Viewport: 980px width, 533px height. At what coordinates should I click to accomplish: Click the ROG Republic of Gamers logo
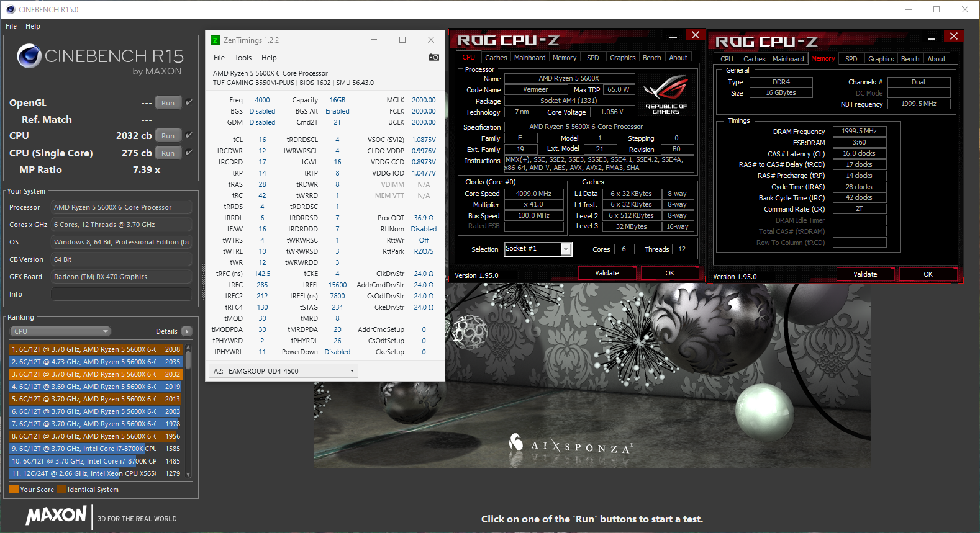(x=666, y=94)
